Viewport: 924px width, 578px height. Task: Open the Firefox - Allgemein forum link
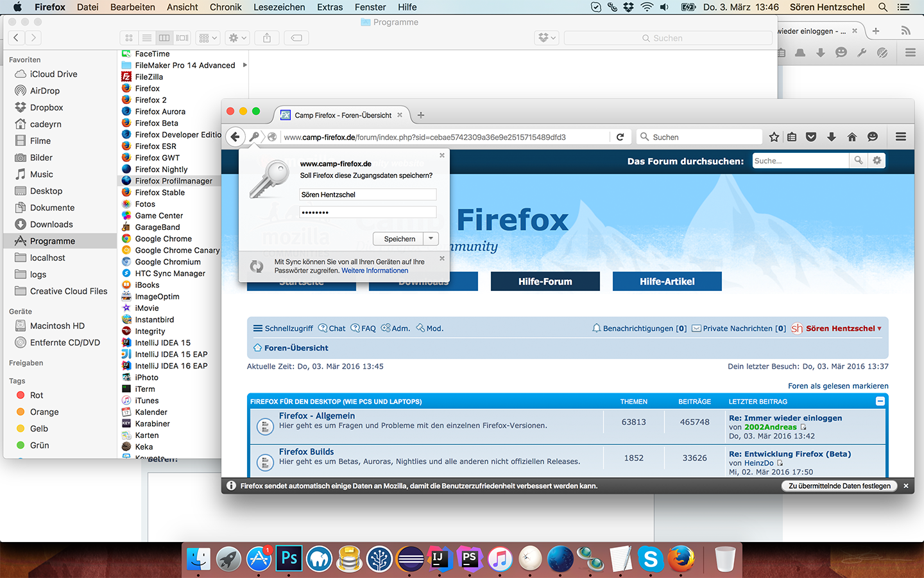(x=317, y=416)
